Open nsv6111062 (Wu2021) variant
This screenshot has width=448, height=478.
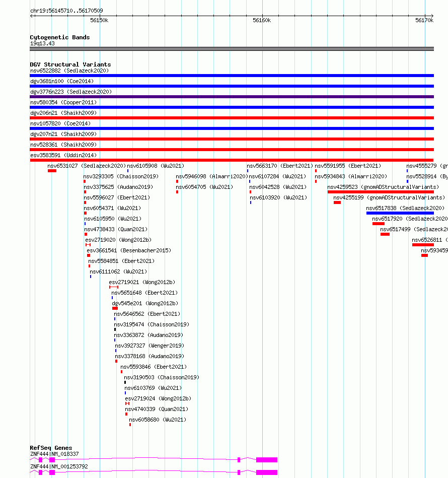118,271
